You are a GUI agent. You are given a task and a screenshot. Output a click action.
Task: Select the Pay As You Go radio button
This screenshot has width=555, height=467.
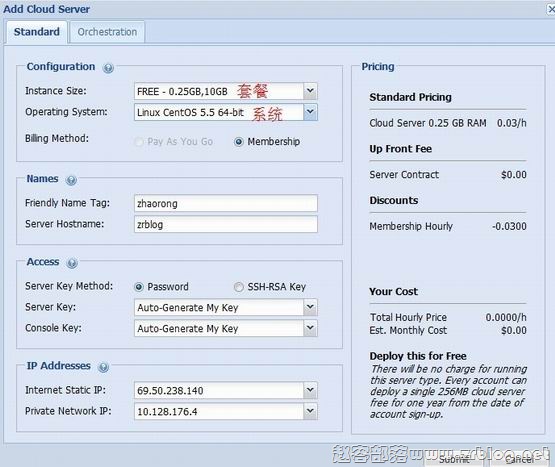pyautogui.click(x=139, y=142)
